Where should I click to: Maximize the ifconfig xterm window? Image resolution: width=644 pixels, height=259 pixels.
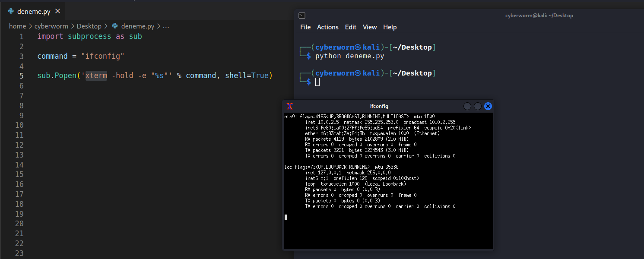point(478,106)
